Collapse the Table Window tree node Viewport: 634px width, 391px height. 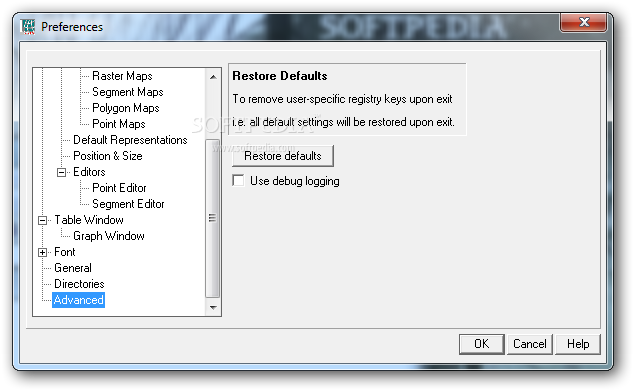click(42, 220)
